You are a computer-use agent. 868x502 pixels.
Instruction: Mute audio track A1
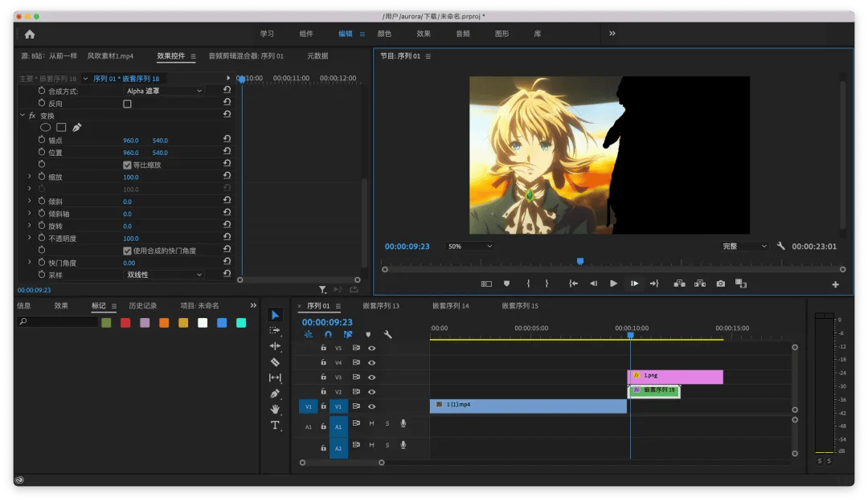[371, 423]
